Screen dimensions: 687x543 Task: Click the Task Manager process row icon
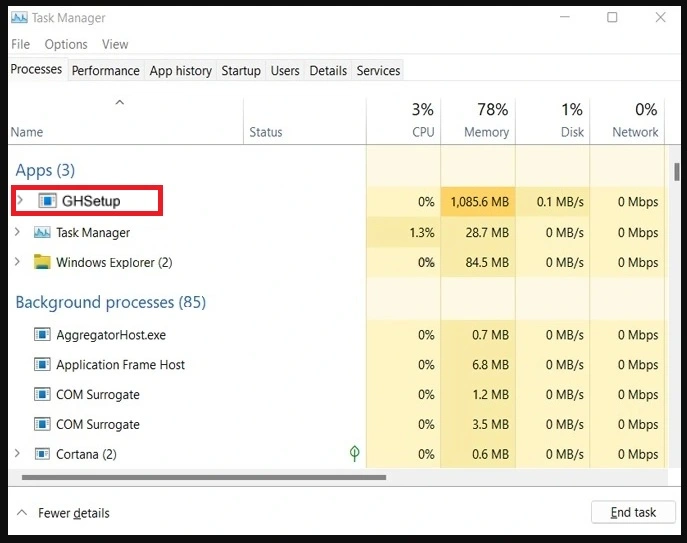coord(42,232)
